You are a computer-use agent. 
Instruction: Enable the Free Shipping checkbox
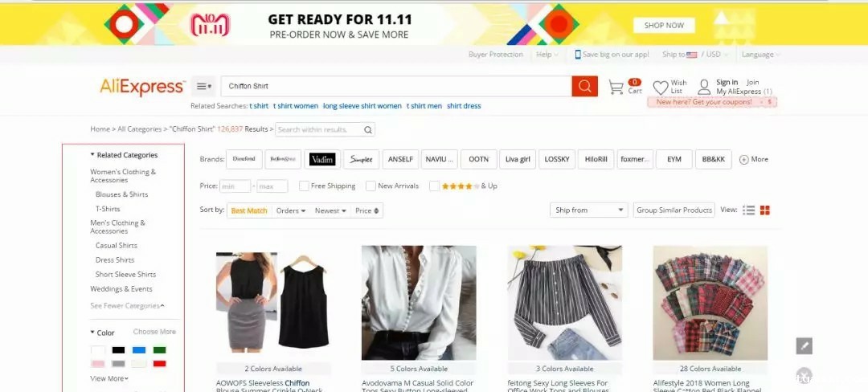[304, 186]
